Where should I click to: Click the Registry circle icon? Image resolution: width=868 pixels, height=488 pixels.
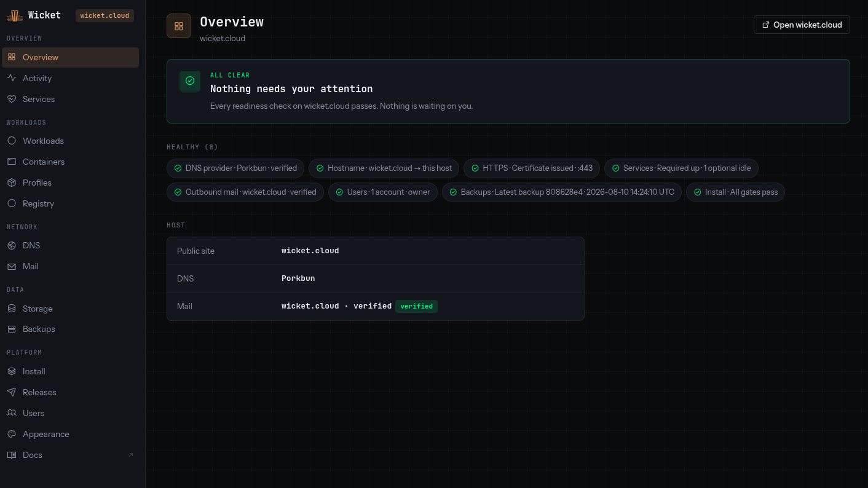(x=12, y=203)
